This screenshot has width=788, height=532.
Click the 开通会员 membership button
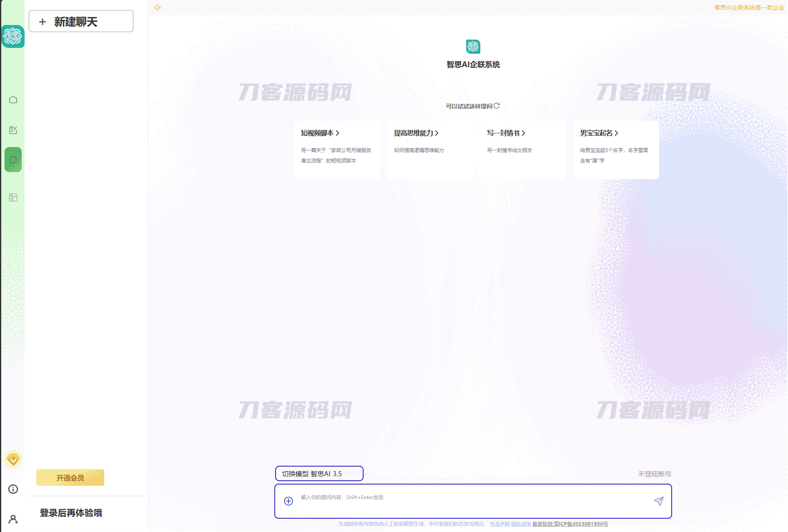point(70,477)
